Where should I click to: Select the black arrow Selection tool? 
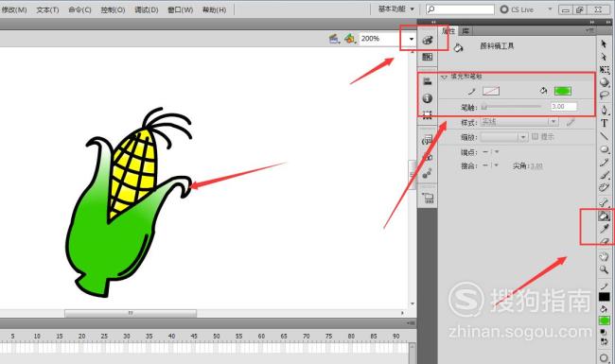click(x=604, y=43)
